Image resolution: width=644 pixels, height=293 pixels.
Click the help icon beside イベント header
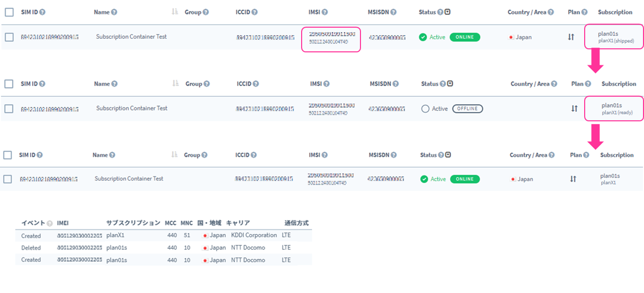[49, 223]
